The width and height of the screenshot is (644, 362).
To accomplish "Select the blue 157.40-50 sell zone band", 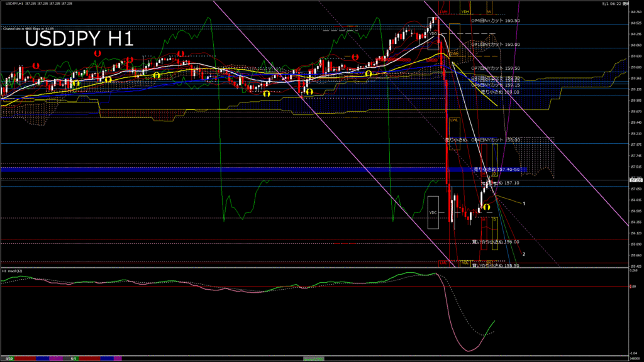I will coord(263,169).
